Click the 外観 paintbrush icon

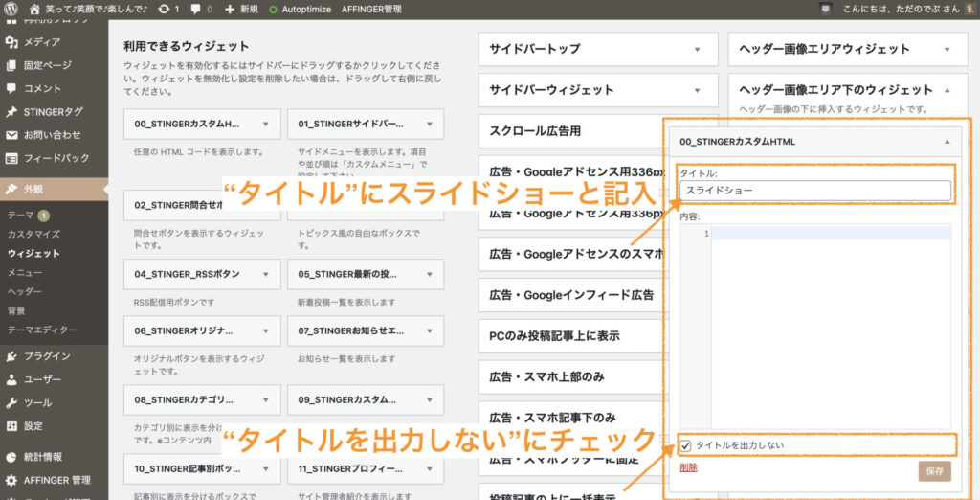tap(11, 189)
